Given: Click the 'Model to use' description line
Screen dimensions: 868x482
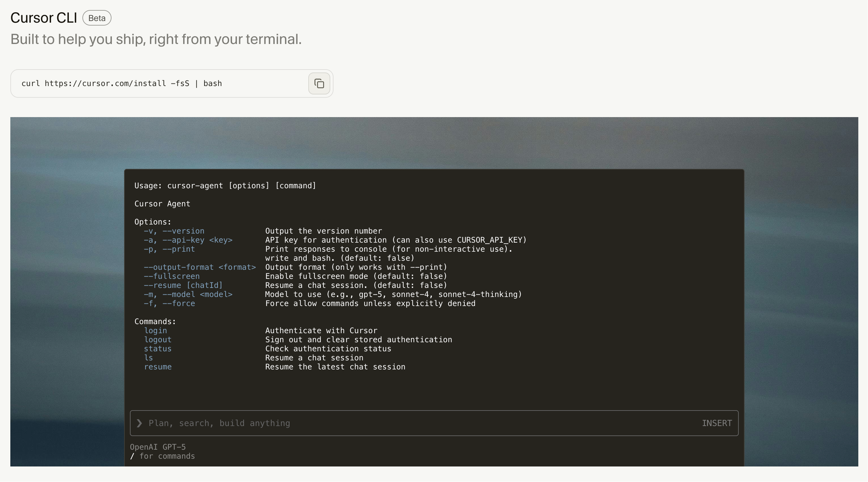Looking at the screenshot, I should pyautogui.click(x=394, y=294).
